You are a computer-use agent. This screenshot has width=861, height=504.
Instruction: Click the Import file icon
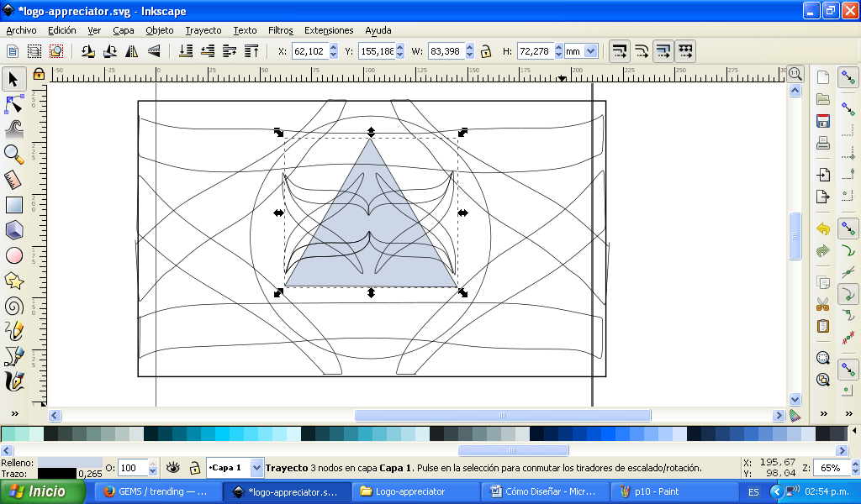pos(822,175)
